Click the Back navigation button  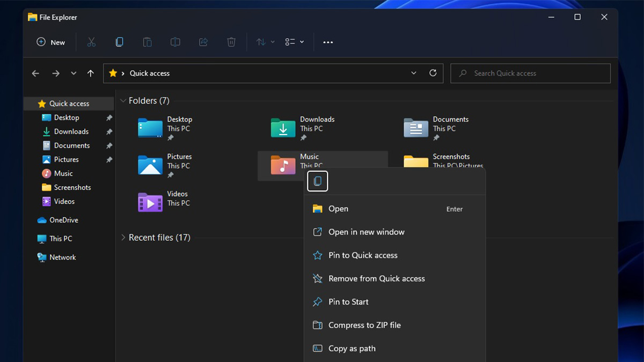[35, 73]
